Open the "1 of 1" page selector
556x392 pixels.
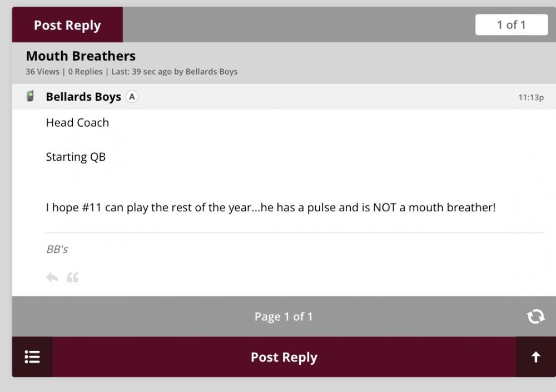[x=511, y=25]
